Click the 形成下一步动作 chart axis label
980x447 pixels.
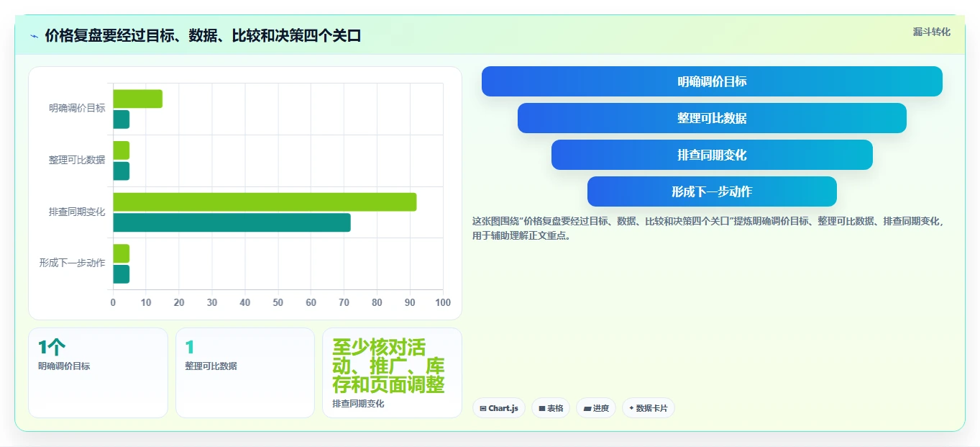pyautogui.click(x=72, y=263)
